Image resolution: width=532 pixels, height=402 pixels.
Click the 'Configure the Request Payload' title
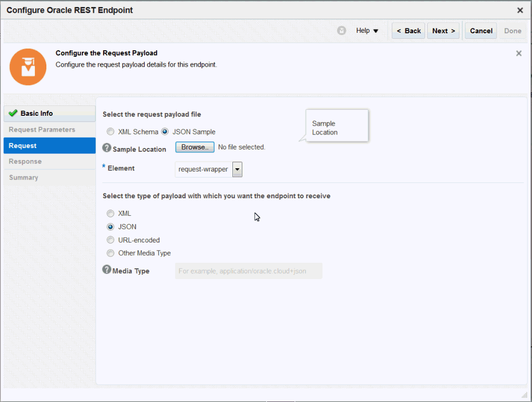(x=106, y=53)
